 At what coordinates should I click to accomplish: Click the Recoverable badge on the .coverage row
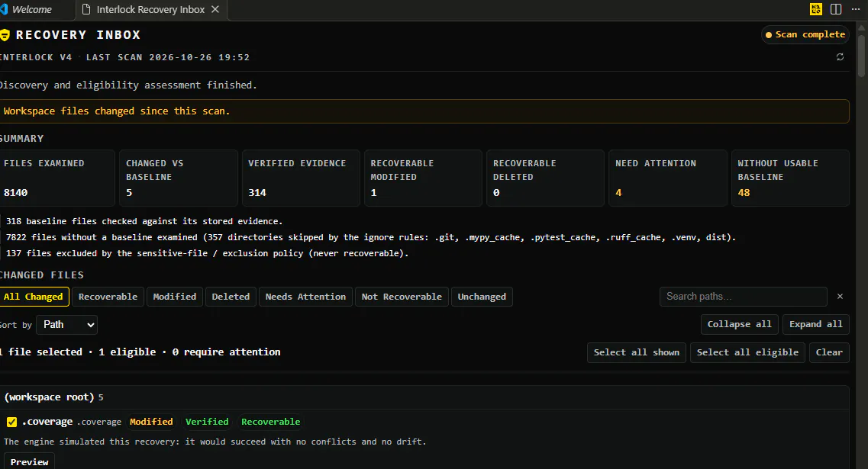[271, 422]
